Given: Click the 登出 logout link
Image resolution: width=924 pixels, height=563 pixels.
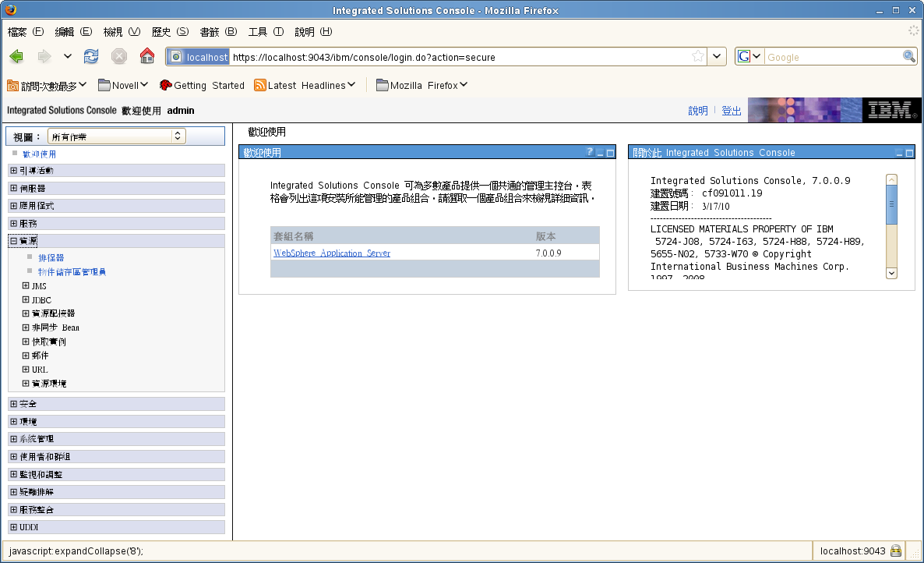Looking at the screenshot, I should tap(732, 111).
